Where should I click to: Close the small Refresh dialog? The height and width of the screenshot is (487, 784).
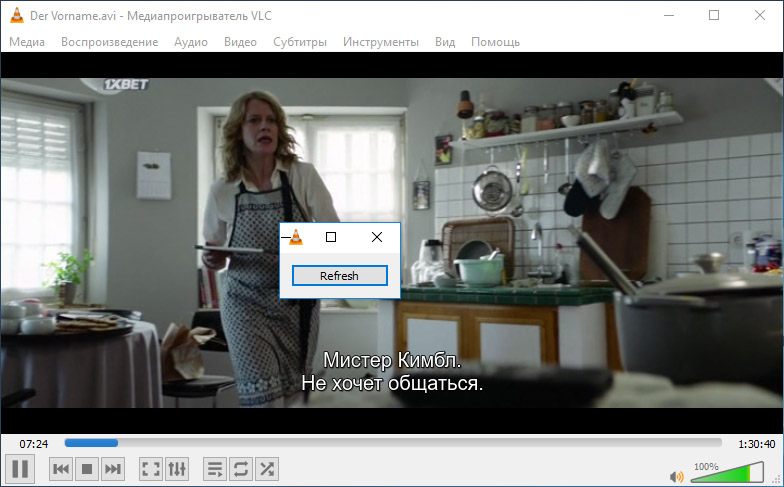click(x=377, y=237)
